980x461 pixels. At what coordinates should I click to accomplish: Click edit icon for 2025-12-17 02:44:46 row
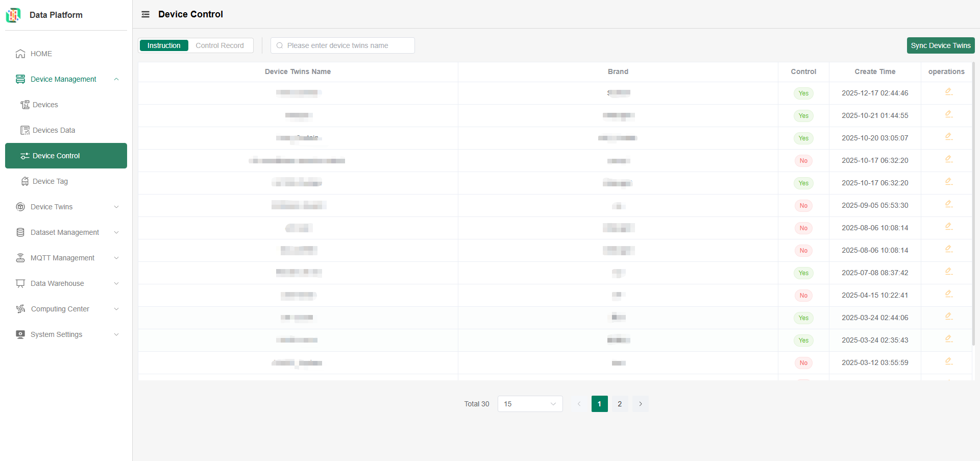[948, 92]
